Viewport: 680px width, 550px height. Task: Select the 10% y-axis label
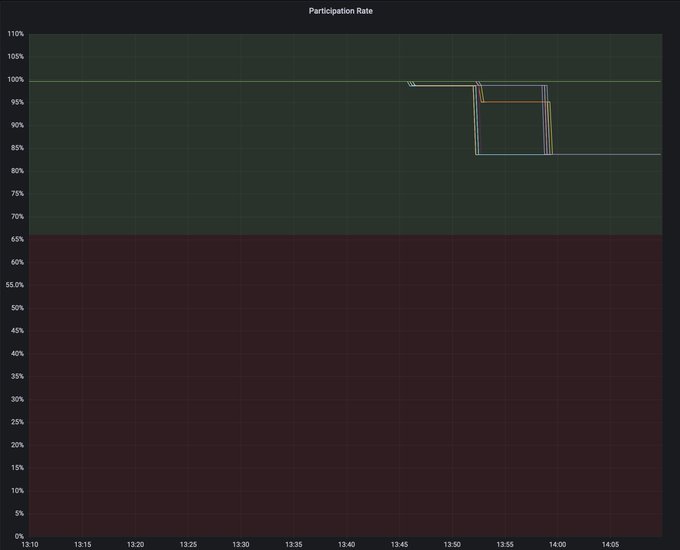point(17,491)
